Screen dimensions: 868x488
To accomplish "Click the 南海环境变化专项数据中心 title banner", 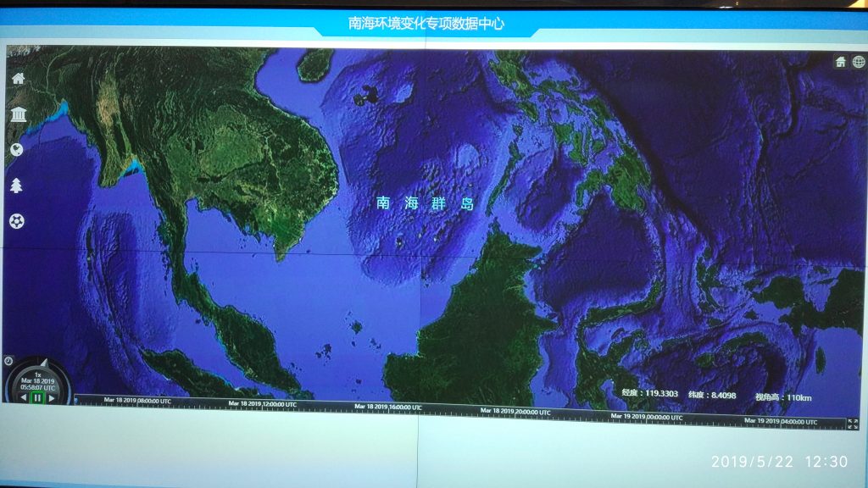I will 426,24.
